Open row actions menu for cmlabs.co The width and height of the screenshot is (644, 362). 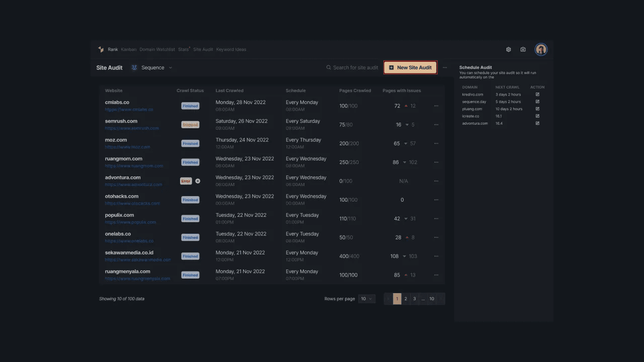(436, 106)
